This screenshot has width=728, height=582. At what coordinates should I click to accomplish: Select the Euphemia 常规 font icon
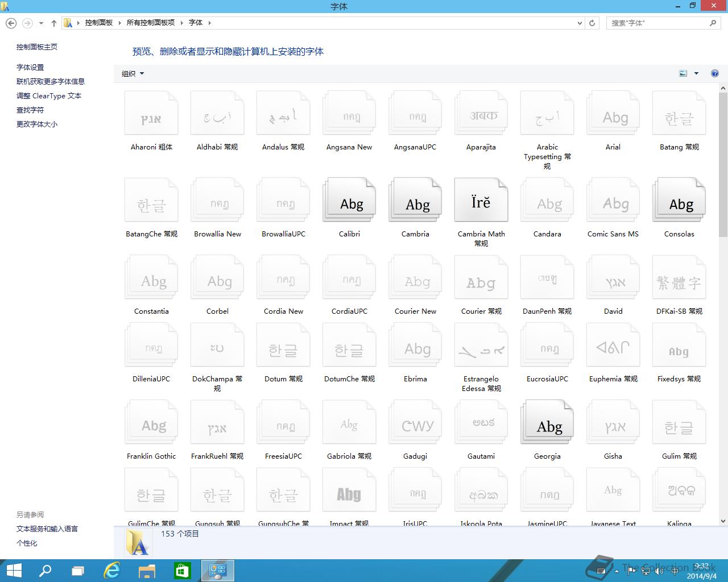[613, 345]
